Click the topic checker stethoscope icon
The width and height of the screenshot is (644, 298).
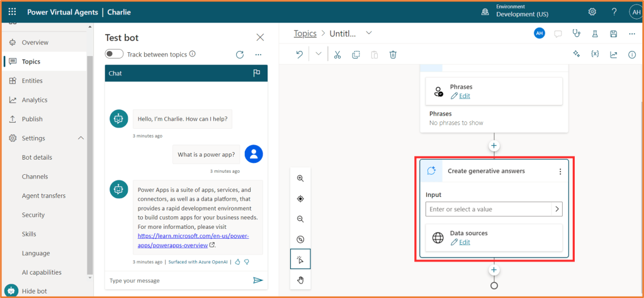(x=575, y=33)
